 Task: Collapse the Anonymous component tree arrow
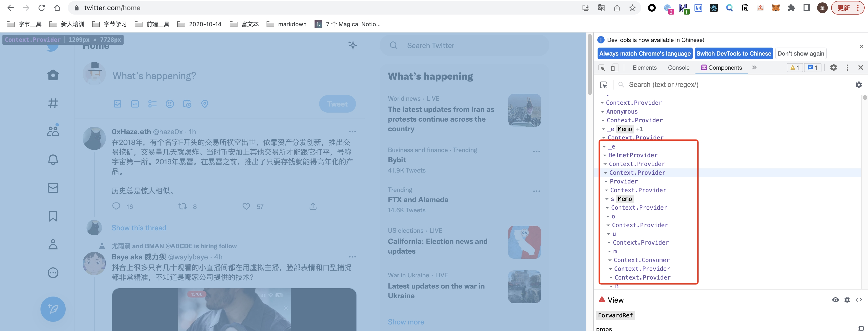[602, 112]
